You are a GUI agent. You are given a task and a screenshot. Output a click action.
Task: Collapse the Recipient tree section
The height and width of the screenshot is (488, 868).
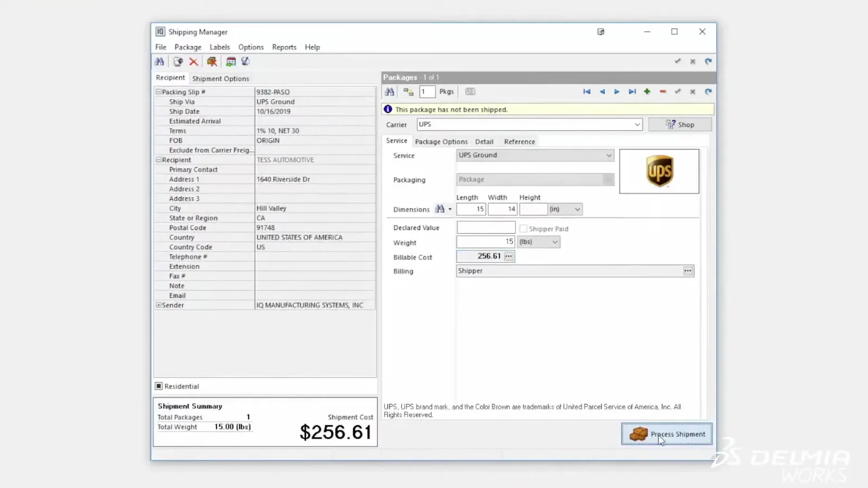[158, 160]
